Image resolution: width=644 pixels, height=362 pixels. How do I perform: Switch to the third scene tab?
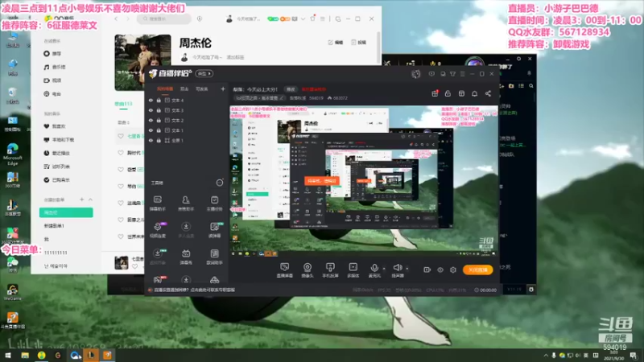coord(202,88)
